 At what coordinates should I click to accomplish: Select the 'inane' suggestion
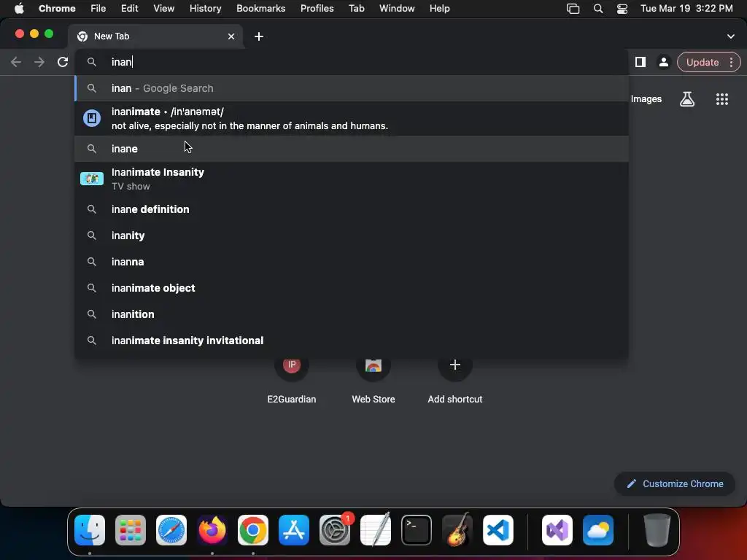pos(352,149)
